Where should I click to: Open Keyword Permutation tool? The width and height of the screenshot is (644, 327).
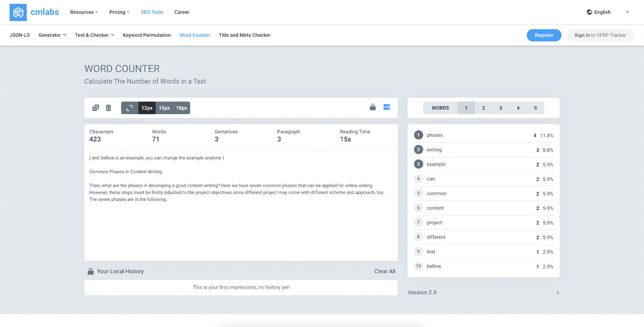(x=147, y=35)
